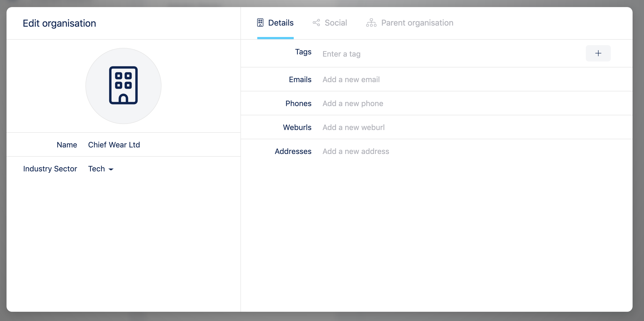Click the Industry Sector label
The height and width of the screenshot is (321, 644).
(50, 169)
